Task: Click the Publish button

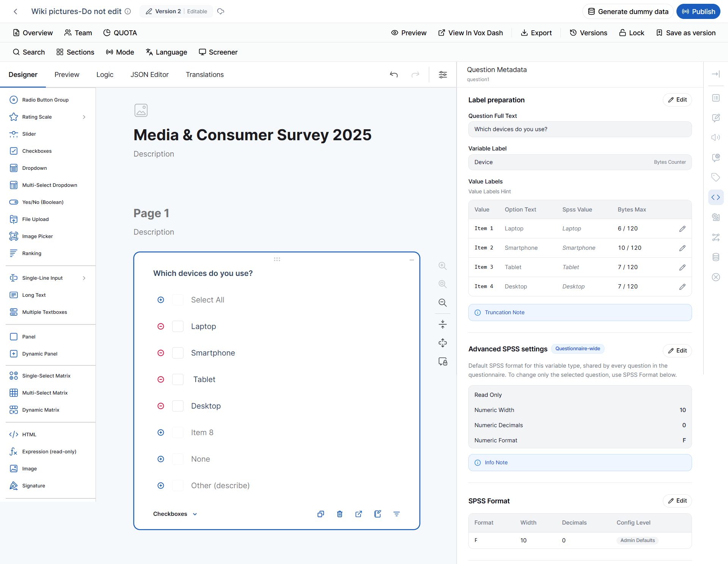Action: pyautogui.click(x=698, y=11)
